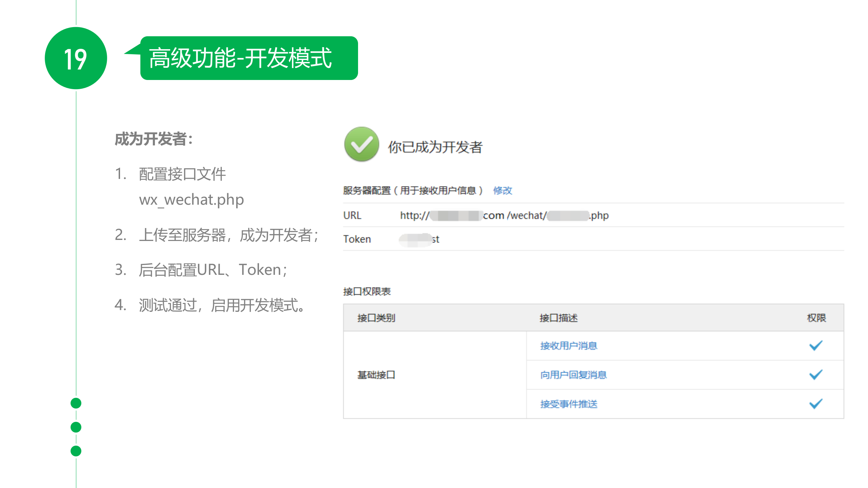Expand the 接口权限表 section header
The width and height of the screenshot is (868, 488).
[x=366, y=291]
